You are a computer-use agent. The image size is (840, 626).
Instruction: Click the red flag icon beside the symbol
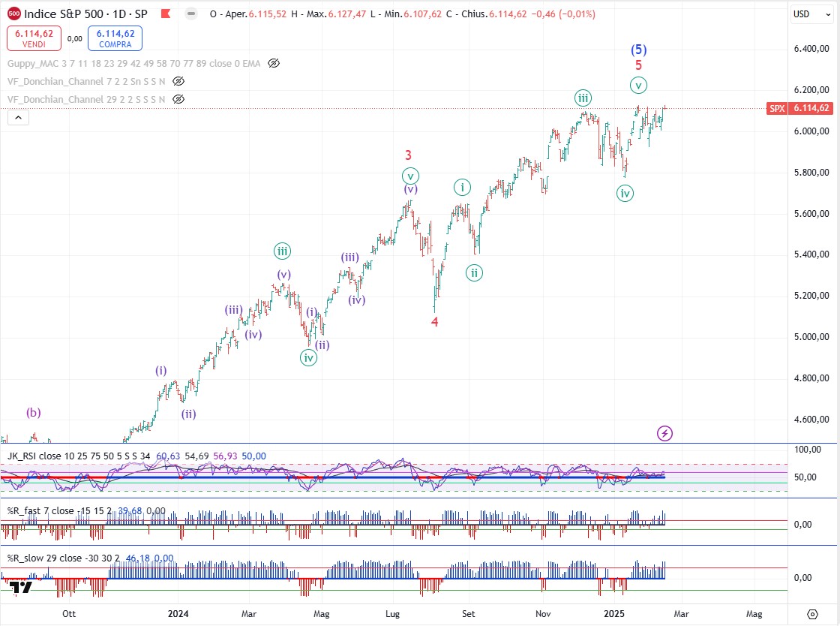click(x=166, y=14)
